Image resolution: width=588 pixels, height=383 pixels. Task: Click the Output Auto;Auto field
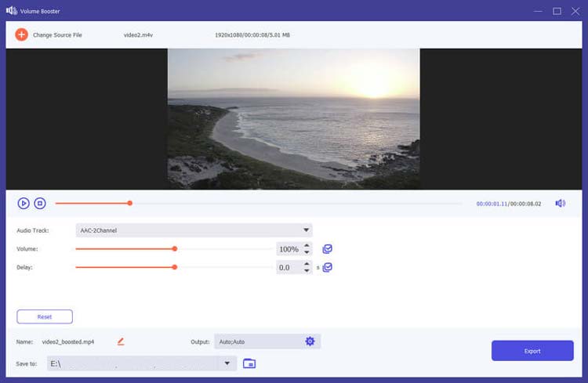(267, 341)
